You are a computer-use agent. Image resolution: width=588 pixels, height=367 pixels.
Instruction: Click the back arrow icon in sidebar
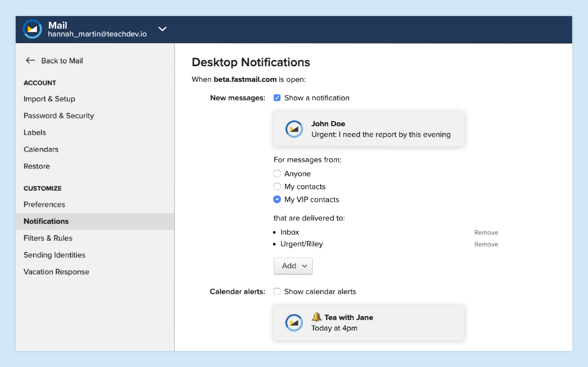(x=30, y=60)
